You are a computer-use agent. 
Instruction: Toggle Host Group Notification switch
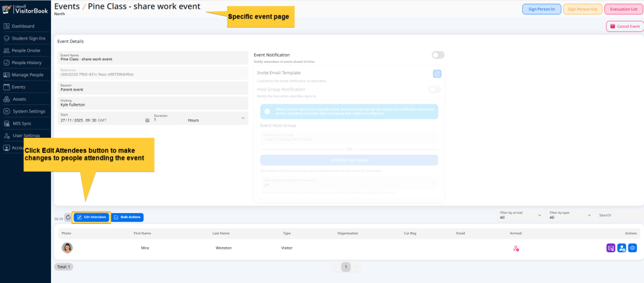tap(435, 89)
